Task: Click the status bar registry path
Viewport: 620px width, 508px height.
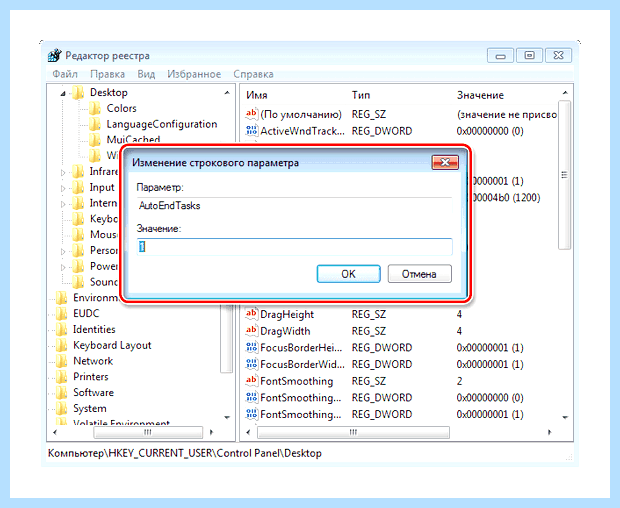Action: tap(185, 453)
